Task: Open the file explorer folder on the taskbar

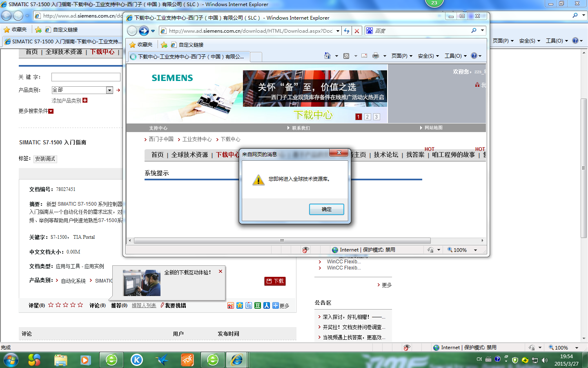Action: 60,360
